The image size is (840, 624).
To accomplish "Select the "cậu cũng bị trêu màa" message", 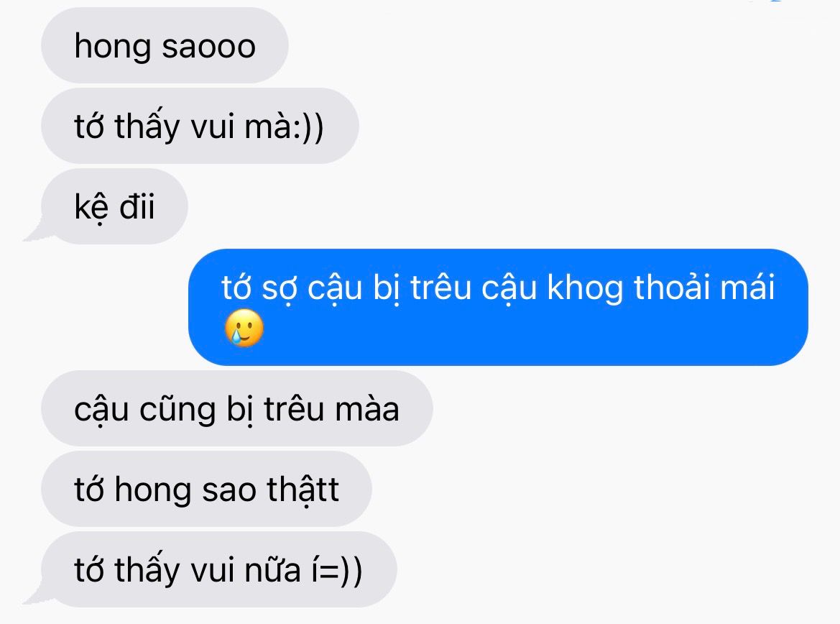I will click(237, 408).
